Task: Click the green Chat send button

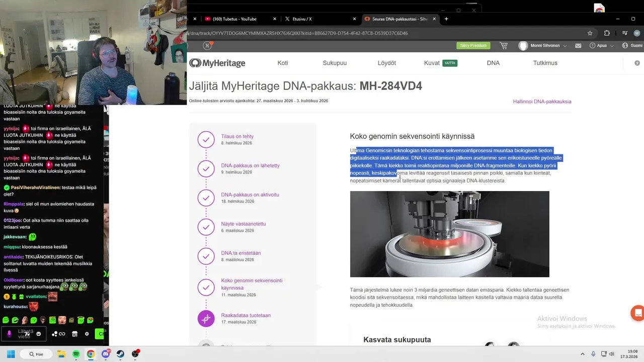Action: click(x=101, y=334)
